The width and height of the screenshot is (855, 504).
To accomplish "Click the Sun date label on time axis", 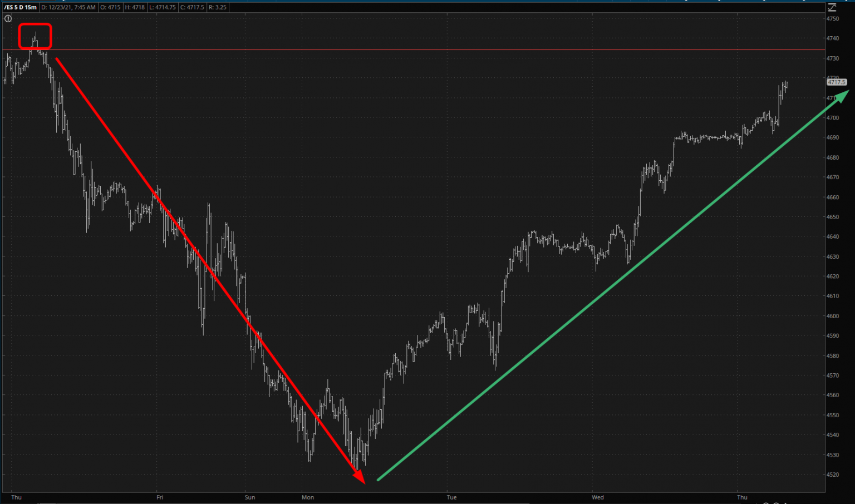I will coord(250,497).
